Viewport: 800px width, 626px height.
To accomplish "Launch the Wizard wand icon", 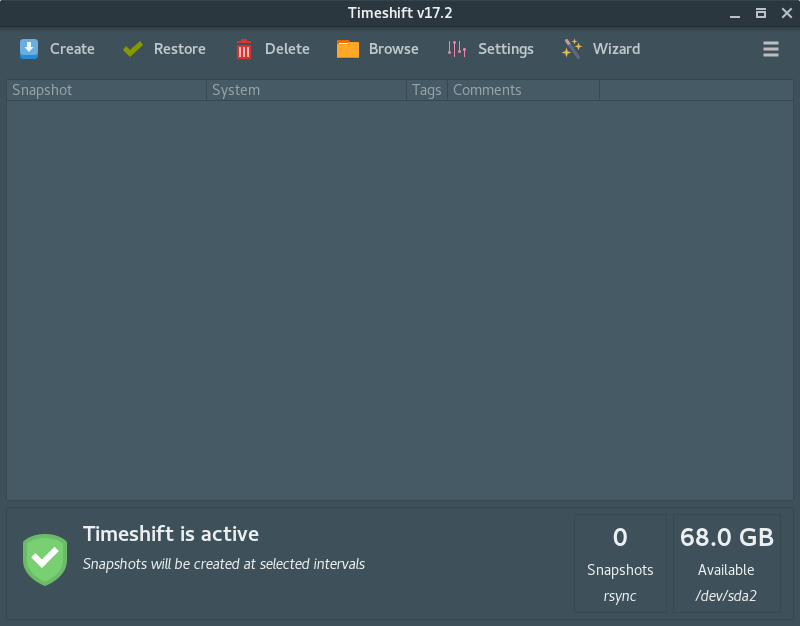I will point(570,48).
